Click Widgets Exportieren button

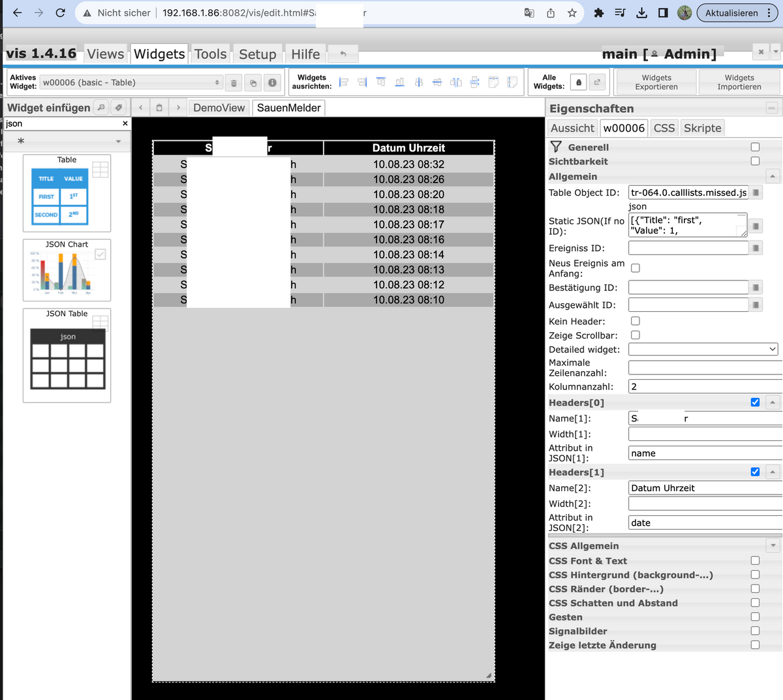pyautogui.click(x=656, y=82)
